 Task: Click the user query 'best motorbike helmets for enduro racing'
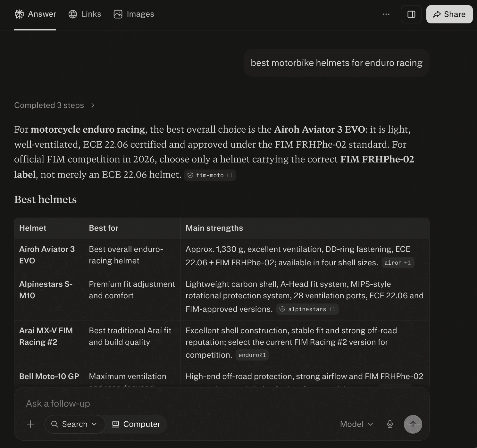[337, 63]
